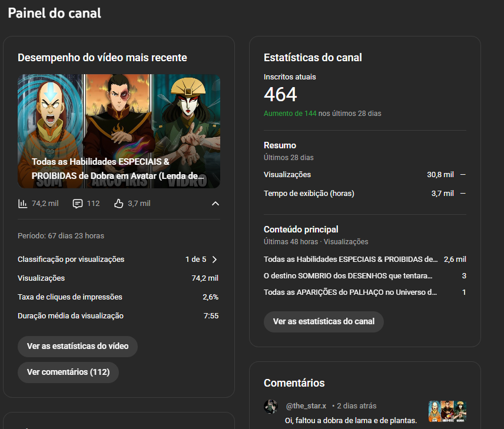Open ranking arrow next to 1 de 5

[x=214, y=260]
